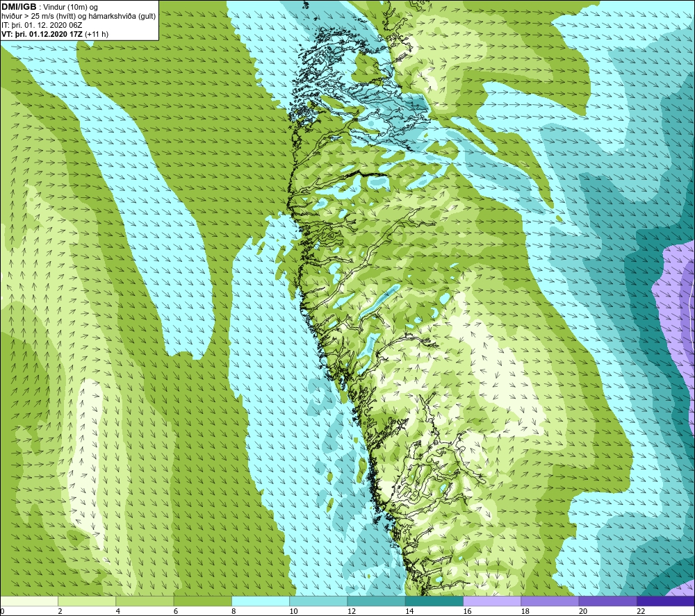Click the 12–14 m/s teal legend swatch
The width and height of the screenshot is (695, 616).
pos(376,601)
